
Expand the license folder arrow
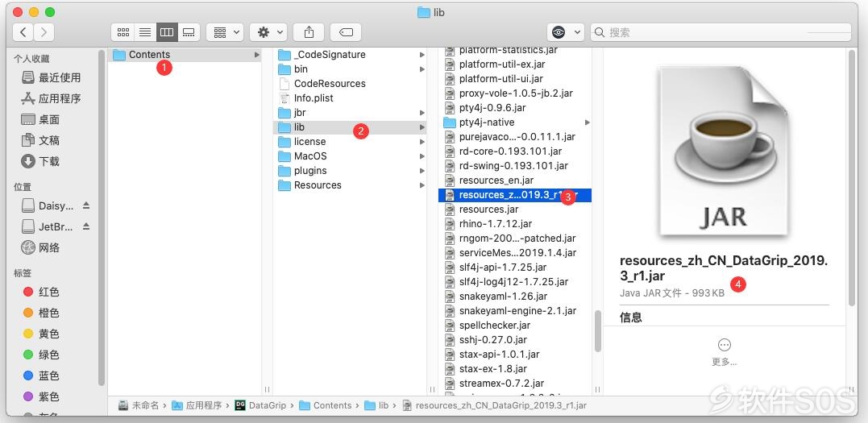click(x=422, y=142)
